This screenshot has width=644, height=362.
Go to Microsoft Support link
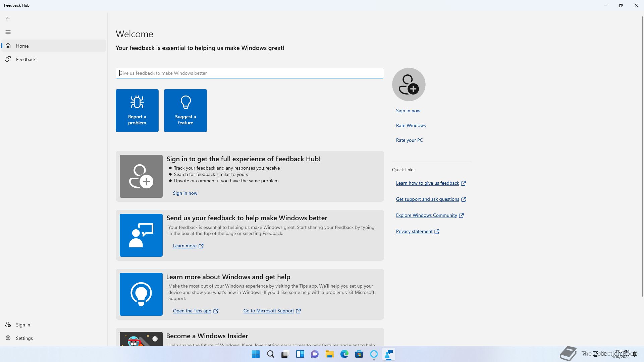point(272,311)
